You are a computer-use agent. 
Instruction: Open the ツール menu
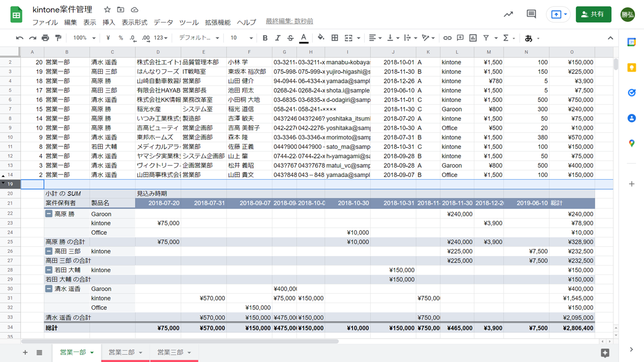pyautogui.click(x=189, y=22)
